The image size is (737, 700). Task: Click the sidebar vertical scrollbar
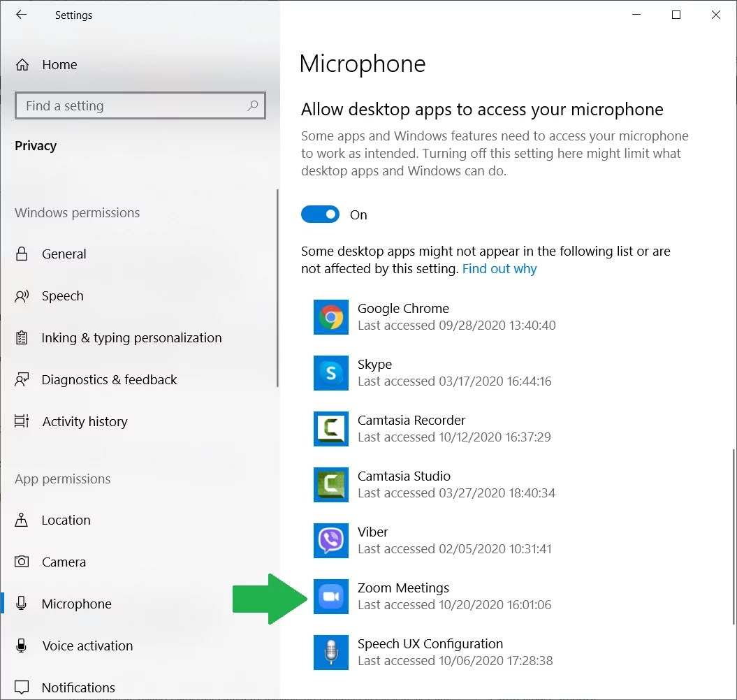[277, 289]
